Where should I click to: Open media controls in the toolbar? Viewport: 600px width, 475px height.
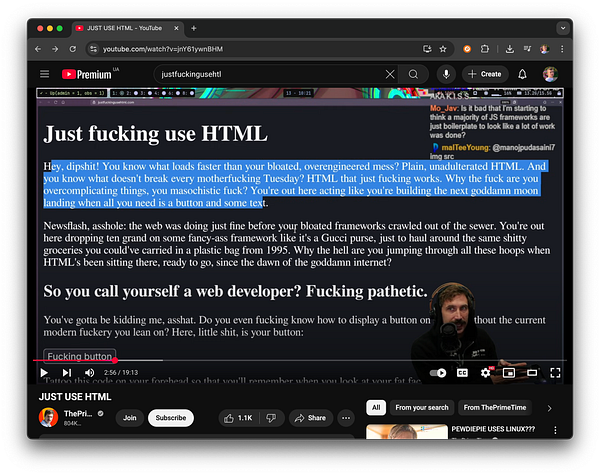pos(528,49)
